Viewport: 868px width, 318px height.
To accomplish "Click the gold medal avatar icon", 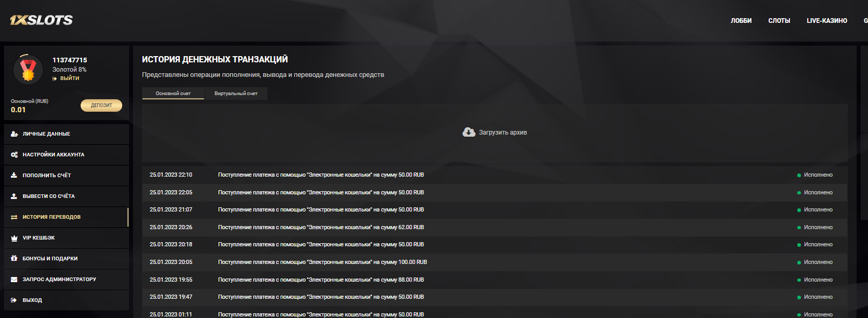I will point(28,70).
